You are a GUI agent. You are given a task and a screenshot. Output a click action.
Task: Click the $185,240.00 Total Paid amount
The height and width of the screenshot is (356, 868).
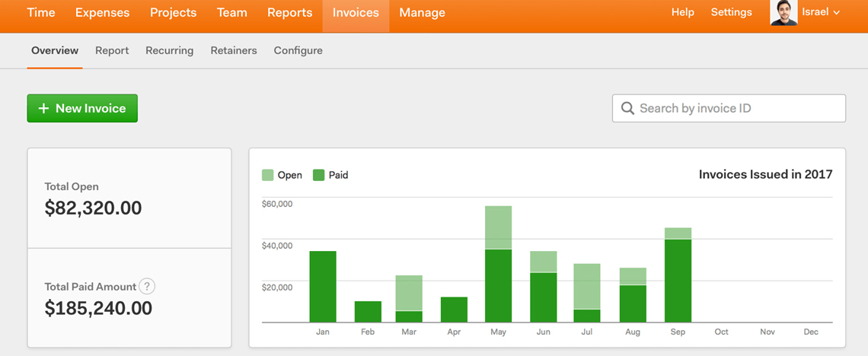98,308
